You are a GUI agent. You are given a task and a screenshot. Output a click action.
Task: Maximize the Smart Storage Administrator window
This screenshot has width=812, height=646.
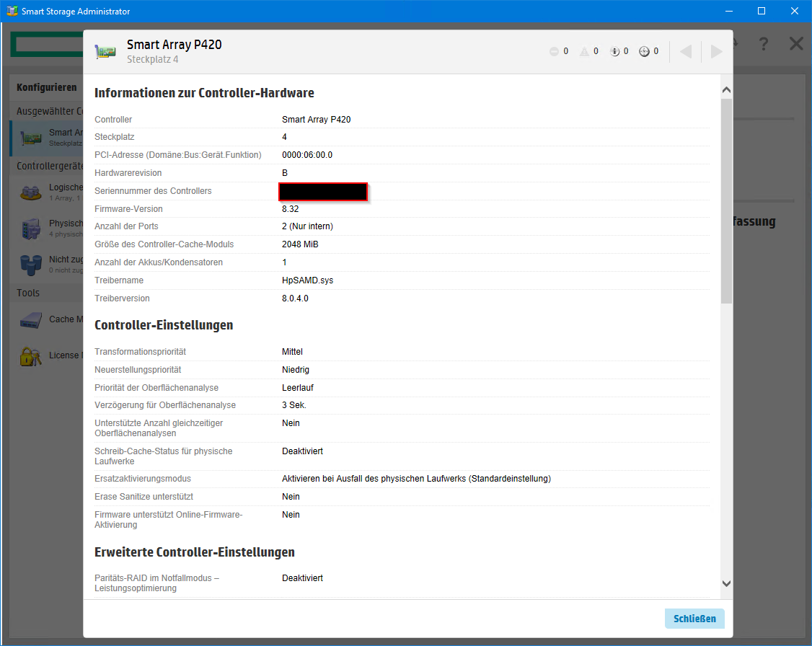pos(762,11)
